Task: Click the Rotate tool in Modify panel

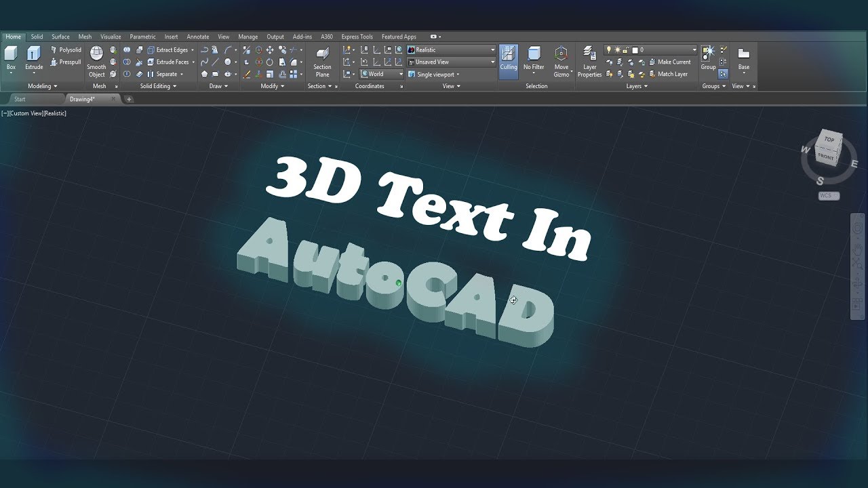Action: [270, 62]
